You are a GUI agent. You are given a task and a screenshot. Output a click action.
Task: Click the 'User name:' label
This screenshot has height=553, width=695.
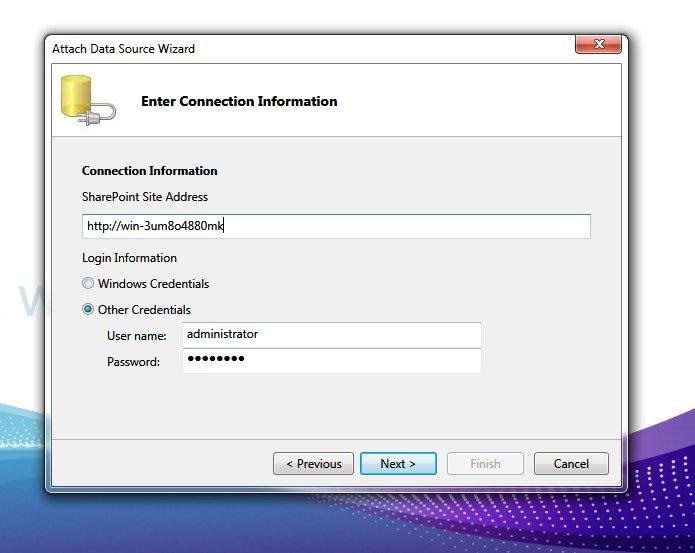[x=137, y=336]
